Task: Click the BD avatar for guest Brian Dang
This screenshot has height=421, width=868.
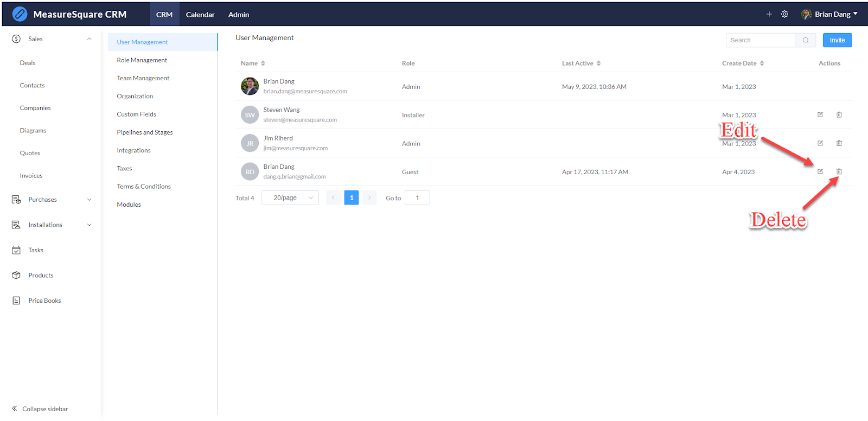Action: coord(250,172)
